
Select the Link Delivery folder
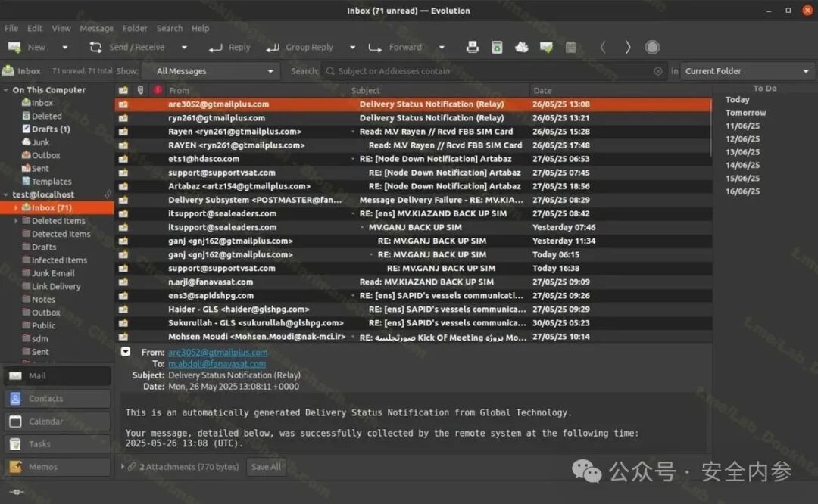click(52, 286)
